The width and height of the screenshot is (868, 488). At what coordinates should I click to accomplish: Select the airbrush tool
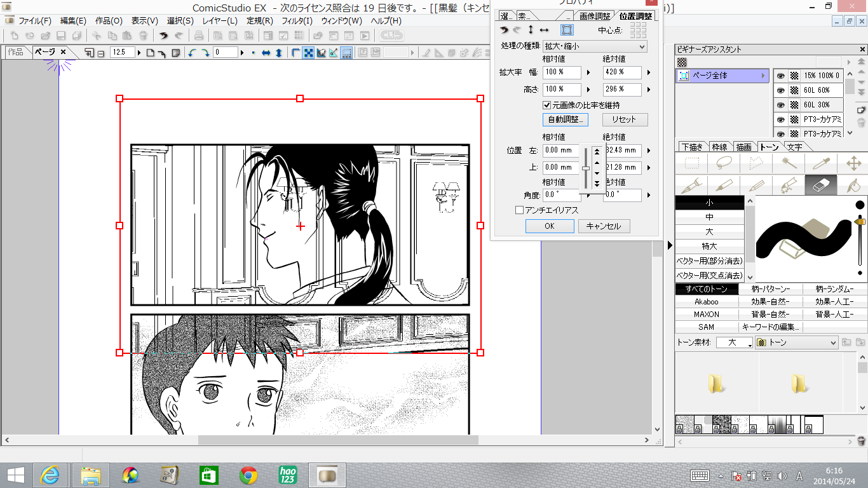pyautogui.click(x=789, y=185)
